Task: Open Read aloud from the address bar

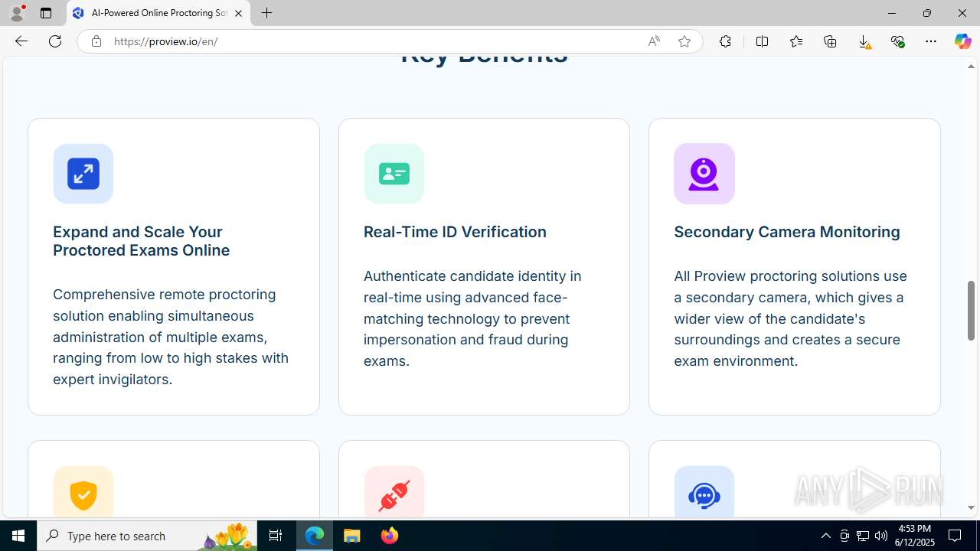Action: coord(654,41)
